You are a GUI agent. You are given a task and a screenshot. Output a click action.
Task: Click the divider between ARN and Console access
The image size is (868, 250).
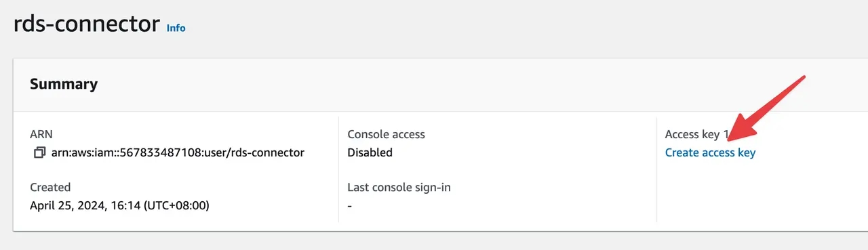coord(338,169)
